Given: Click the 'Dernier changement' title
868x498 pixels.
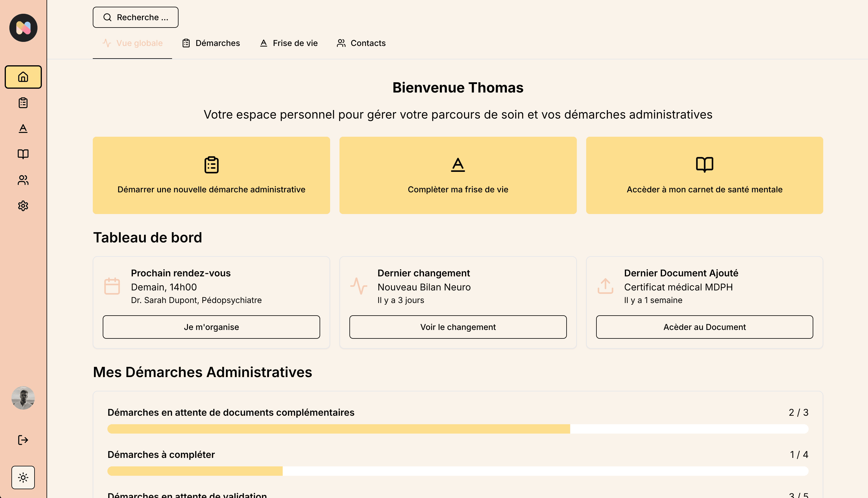Looking at the screenshot, I should [423, 273].
